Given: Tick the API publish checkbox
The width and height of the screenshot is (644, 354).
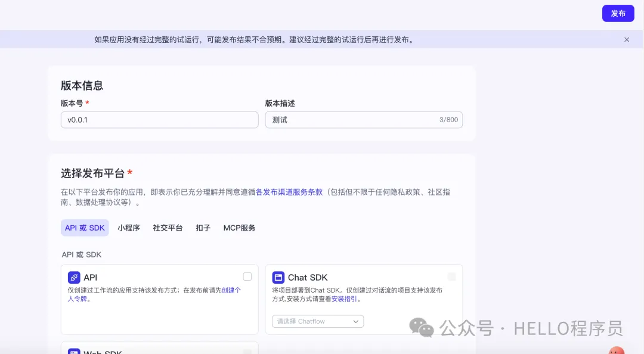Looking at the screenshot, I should tap(247, 277).
